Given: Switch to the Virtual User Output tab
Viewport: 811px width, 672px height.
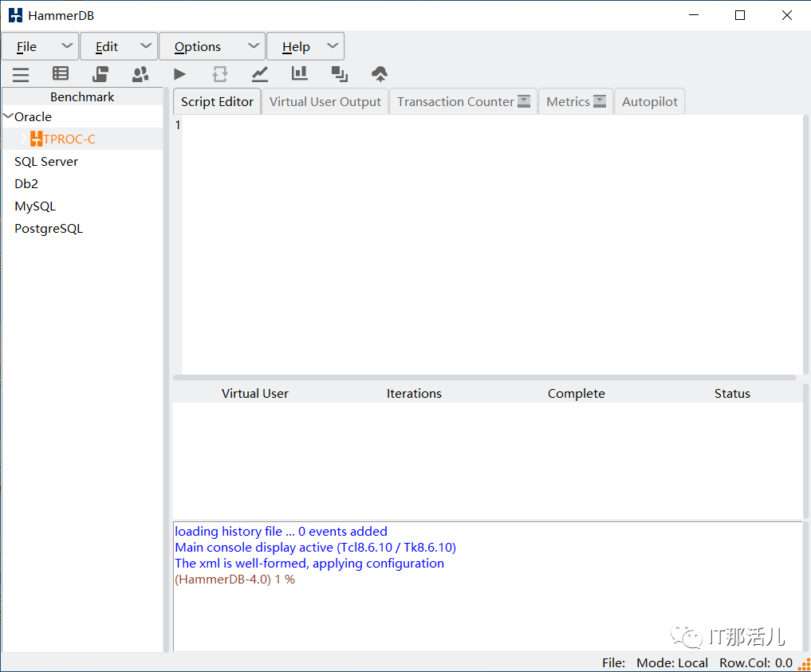Looking at the screenshot, I should tap(325, 101).
